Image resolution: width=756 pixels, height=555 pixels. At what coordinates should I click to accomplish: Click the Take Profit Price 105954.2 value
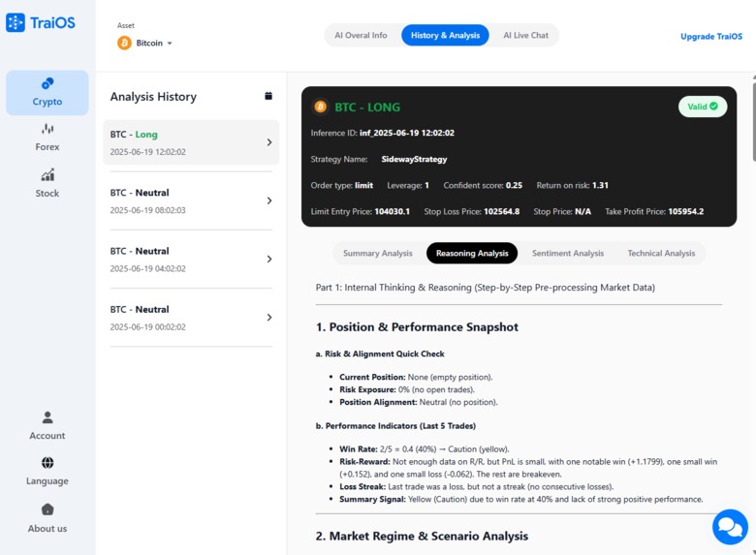pyautogui.click(x=685, y=211)
